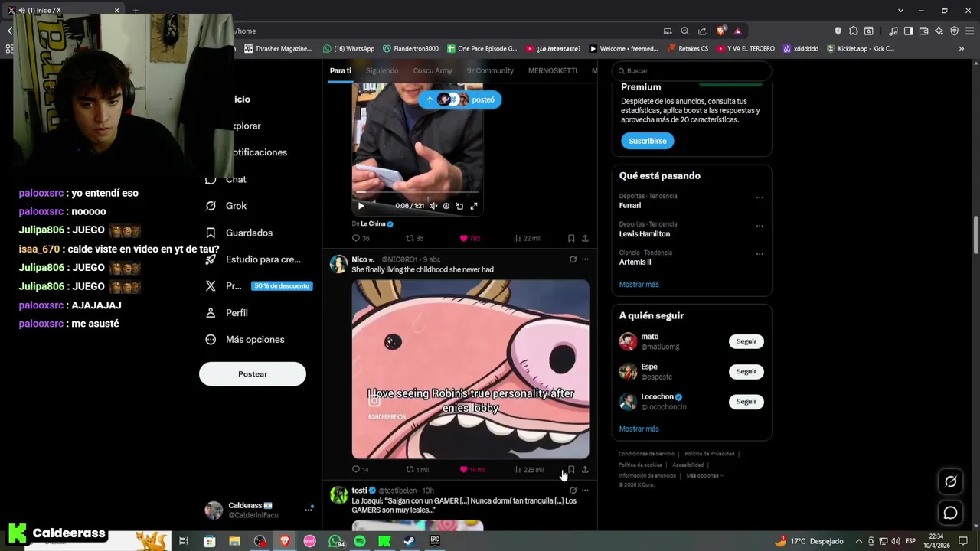Open options for the Ferrari trend
This screenshot has height=551, width=980.
[x=759, y=197]
